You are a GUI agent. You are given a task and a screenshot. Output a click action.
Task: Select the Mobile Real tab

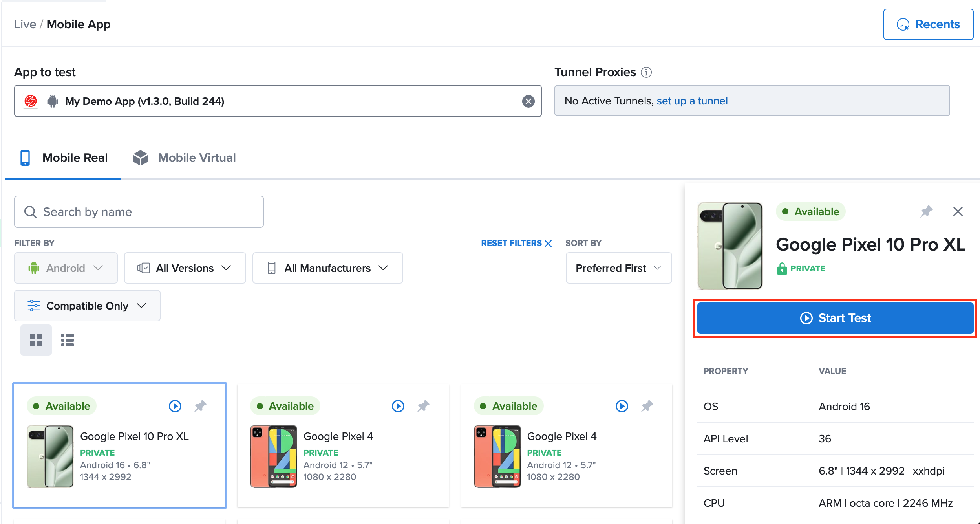[64, 158]
